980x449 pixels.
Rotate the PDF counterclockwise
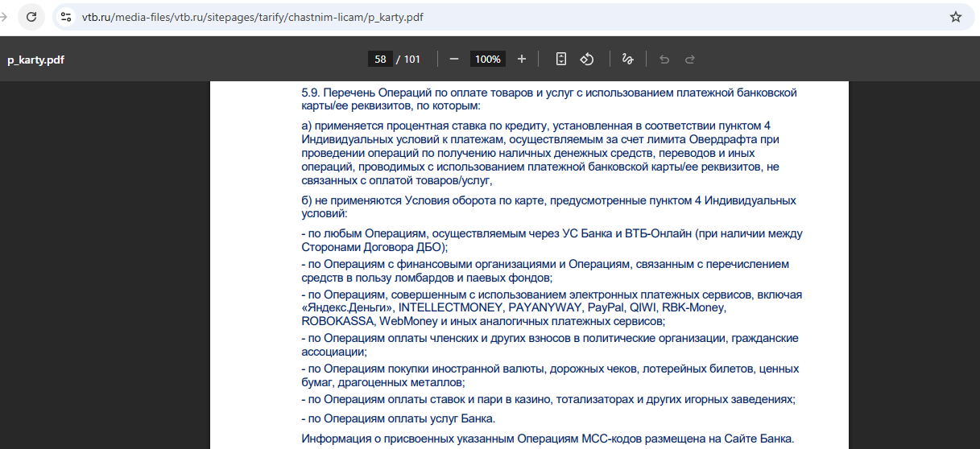pyautogui.click(x=587, y=59)
